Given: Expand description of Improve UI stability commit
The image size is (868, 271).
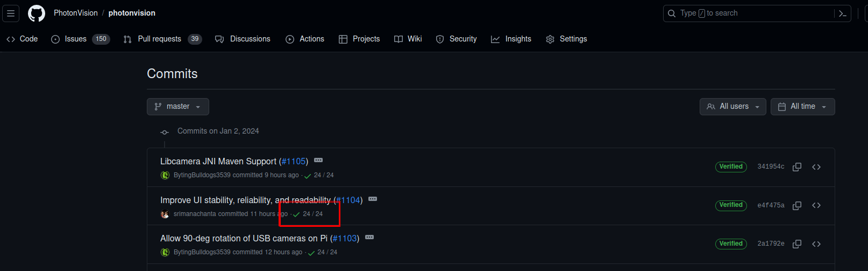Looking at the screenshot, I should pos(373,199).
